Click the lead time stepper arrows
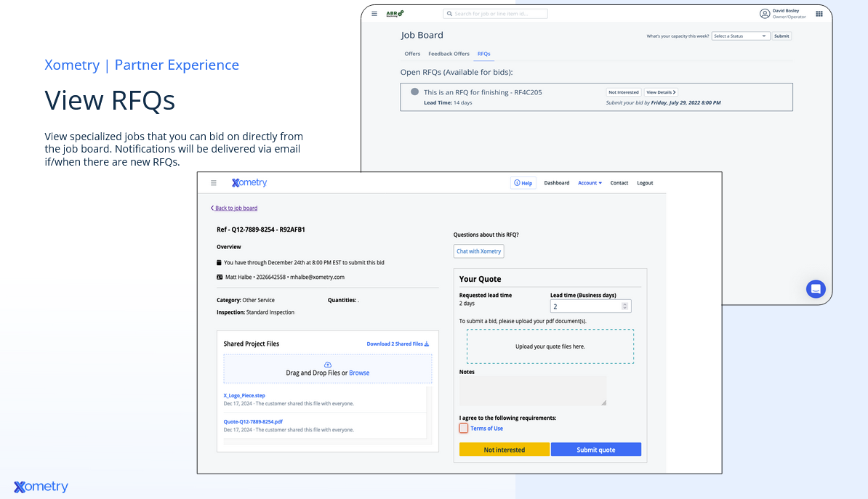The image size is (868, 499). [x=625, y=306]
